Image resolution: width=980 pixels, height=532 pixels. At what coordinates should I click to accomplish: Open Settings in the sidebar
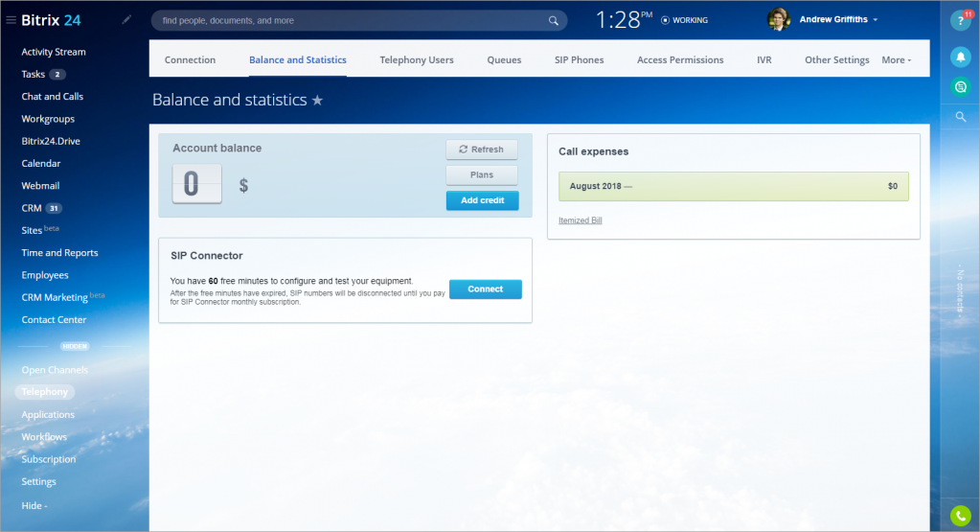(38, 481)
